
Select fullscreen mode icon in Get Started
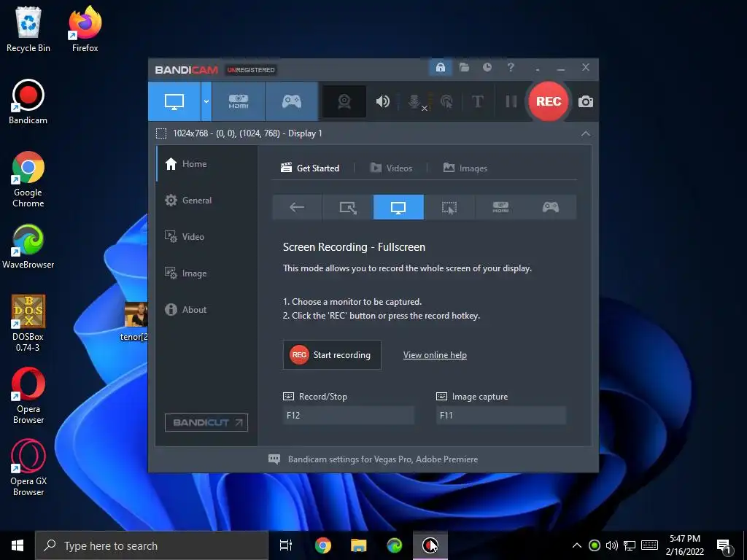pos(398,207)
